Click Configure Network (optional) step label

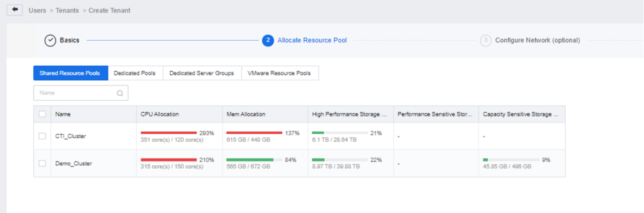(x=538, y=40)
